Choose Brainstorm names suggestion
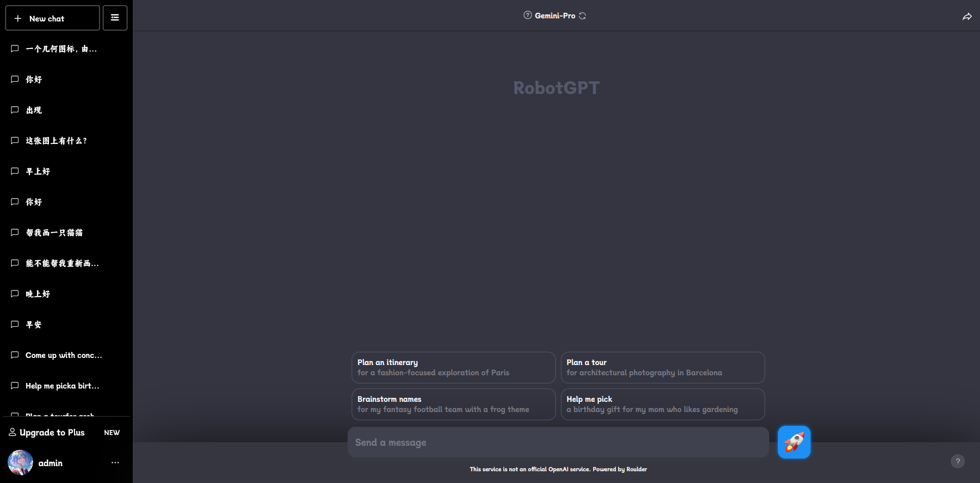Screen dimensions: 980x483 [453, 404]
